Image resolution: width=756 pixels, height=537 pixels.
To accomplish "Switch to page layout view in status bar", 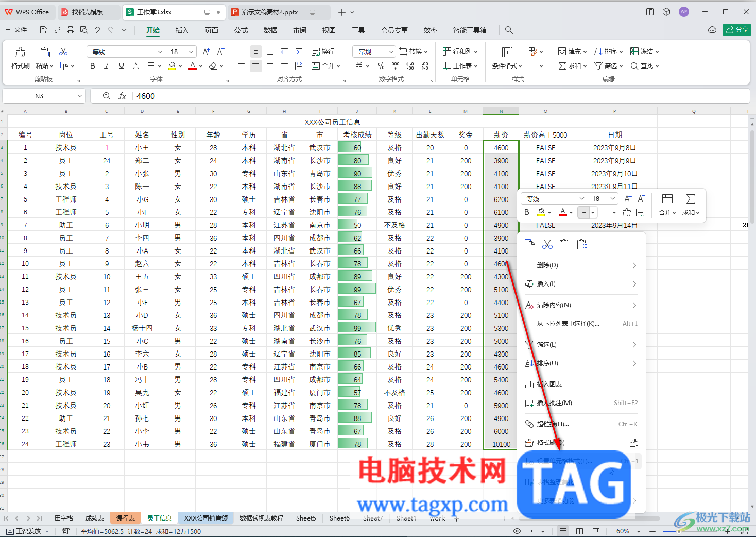I will coord(579,531).
